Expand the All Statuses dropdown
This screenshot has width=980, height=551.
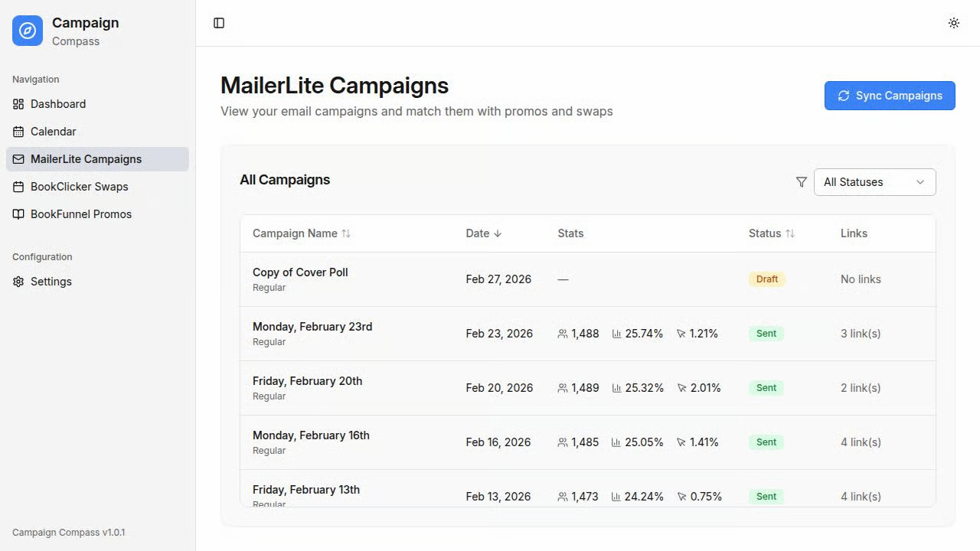point(874,182)
